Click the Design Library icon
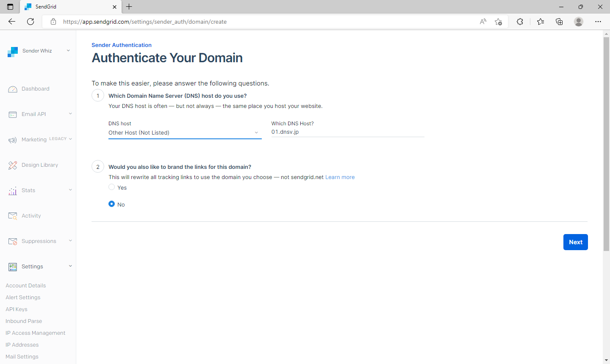 pos(13,165)
